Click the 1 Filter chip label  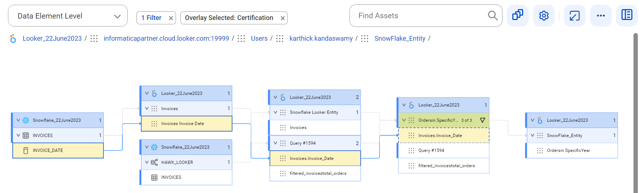(x=151, y=18)
